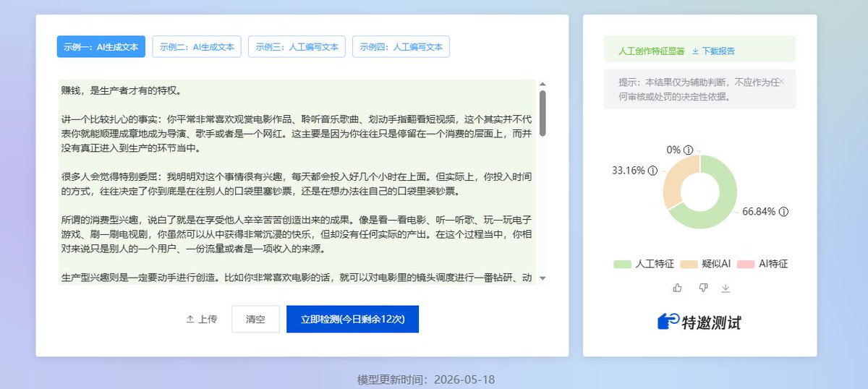Click the line 赚钱,是生产者才有的特权。
This screenshot has width=868, height=389.
[x=121, y=91]
